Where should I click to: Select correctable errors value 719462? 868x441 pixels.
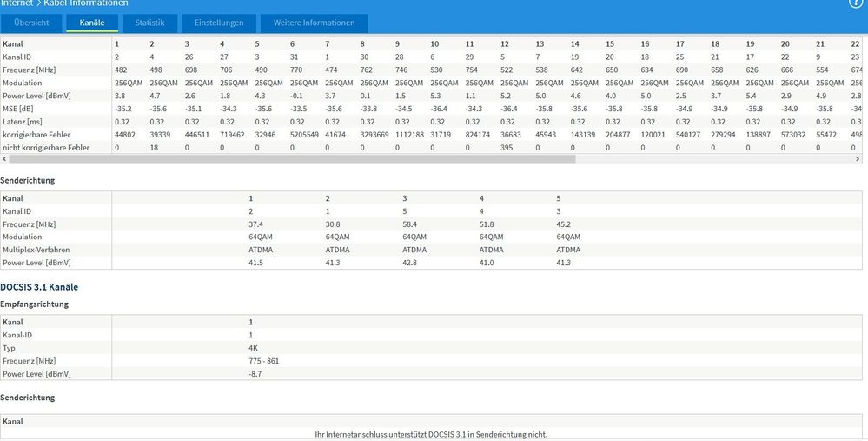[x=232, y=135]
